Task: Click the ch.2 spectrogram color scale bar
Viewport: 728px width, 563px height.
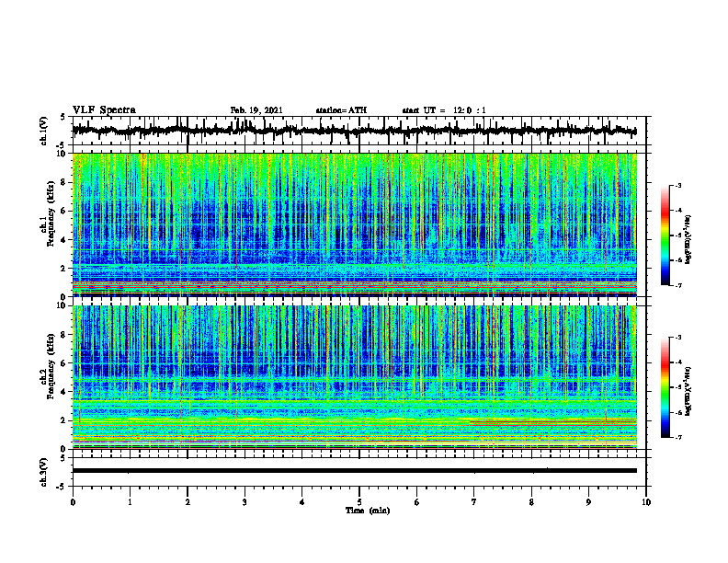Action: coord(665,387)
